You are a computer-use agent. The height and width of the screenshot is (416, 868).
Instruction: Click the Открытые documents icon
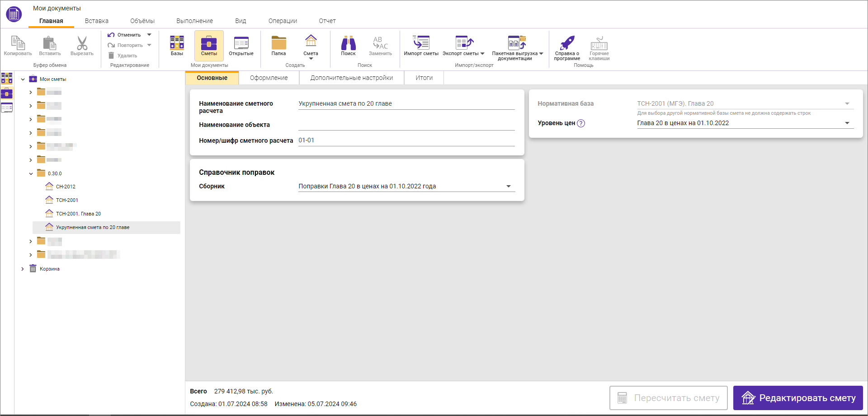pos(241,46)
